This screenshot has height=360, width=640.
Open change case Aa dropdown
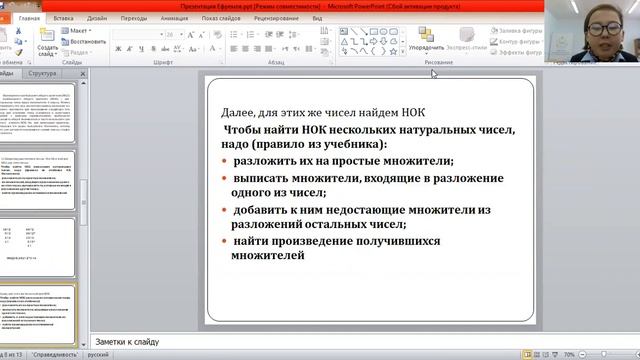point(194,49)
